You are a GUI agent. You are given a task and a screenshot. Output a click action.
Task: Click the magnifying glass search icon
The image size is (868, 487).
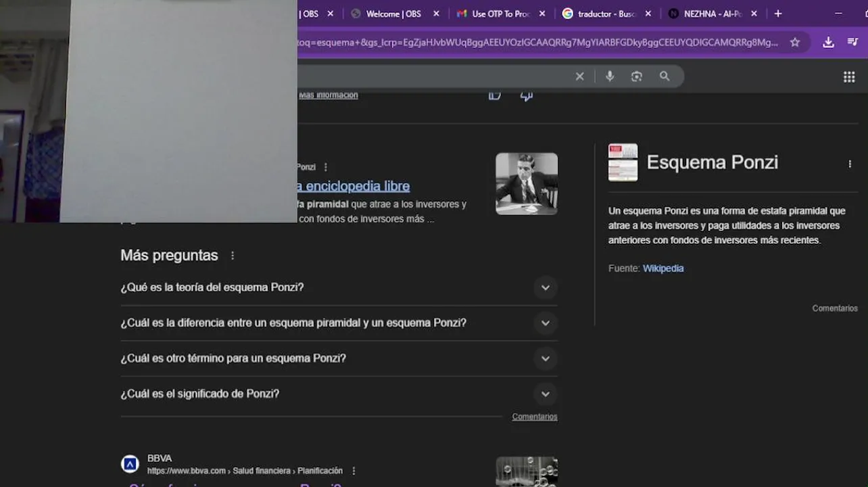click(x=665, y=76)
